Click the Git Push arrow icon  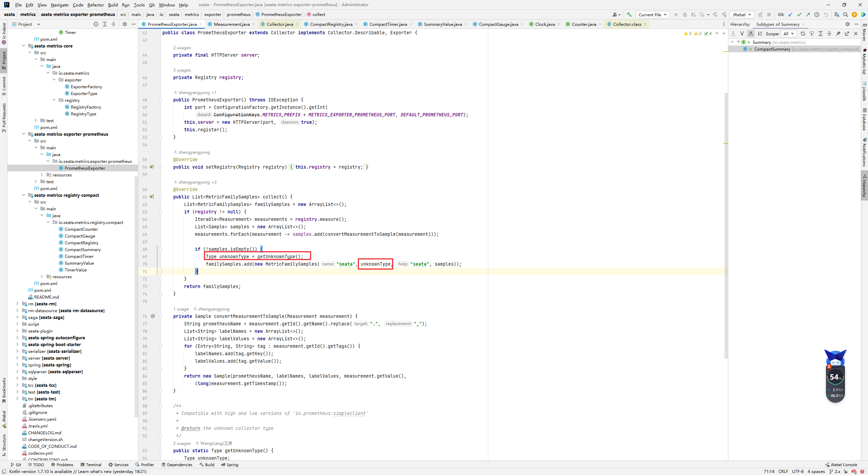coord(808,15)
